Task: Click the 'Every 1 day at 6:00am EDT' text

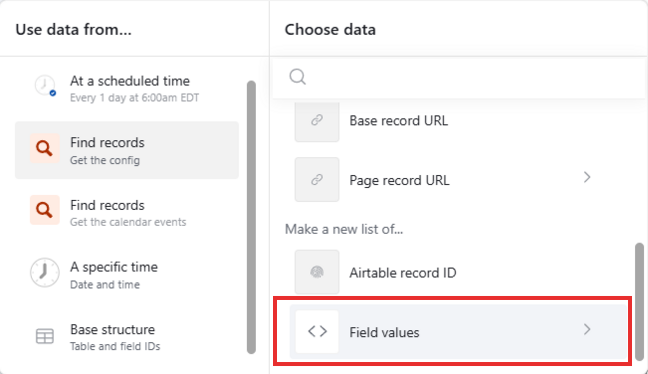Action: point(134,98)
